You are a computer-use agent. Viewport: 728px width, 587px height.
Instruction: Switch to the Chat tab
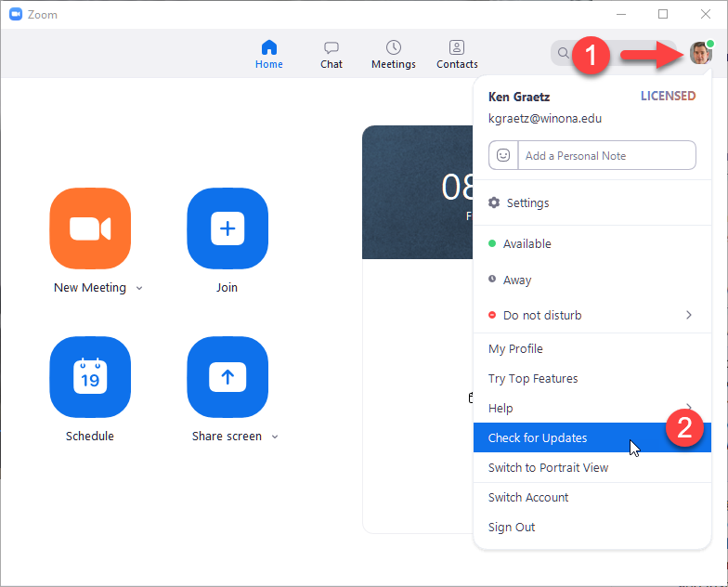(331, 55)
